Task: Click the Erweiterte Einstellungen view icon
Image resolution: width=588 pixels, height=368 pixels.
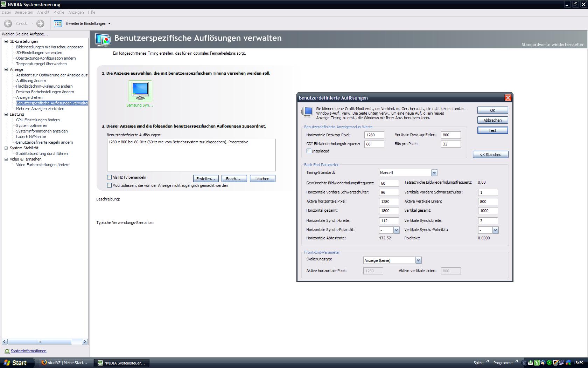Action: pyautogui.click(x=58, y=23)
